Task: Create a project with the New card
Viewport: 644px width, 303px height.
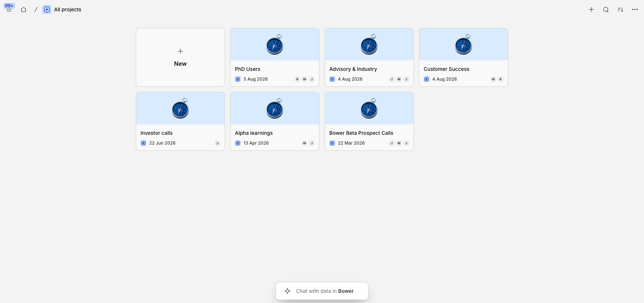Action: coord(180,57)
